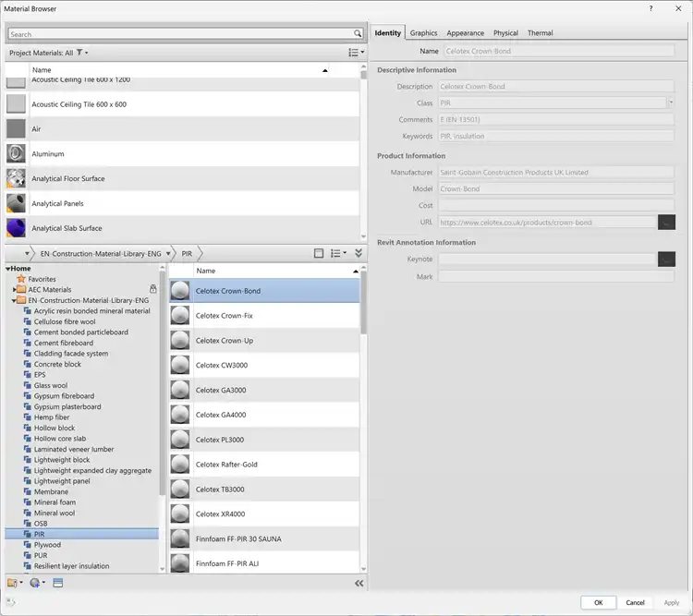Viewport: 693px width, 616px height.
Task: Select the Celotex XR4000 material
Action: [x=264, y=513]
